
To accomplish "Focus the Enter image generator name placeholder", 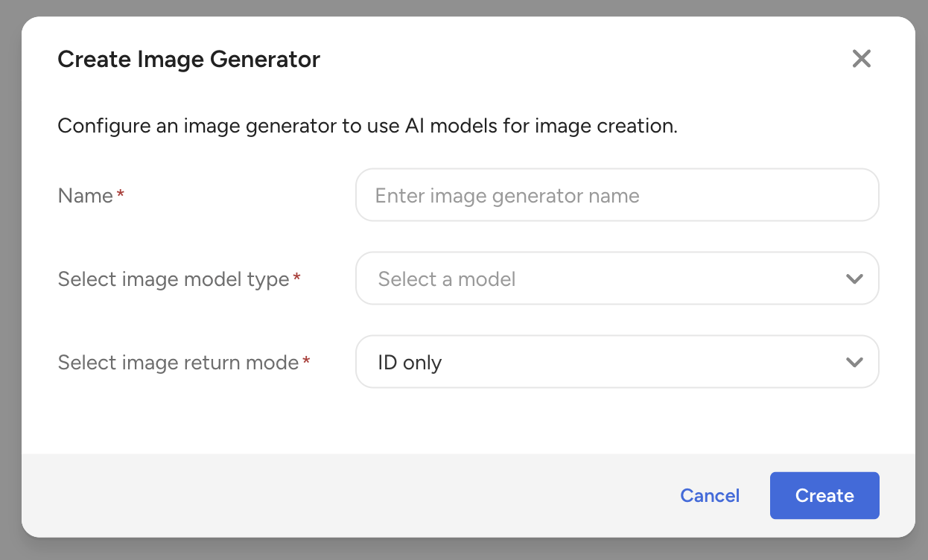I will (x=506, y=196).
